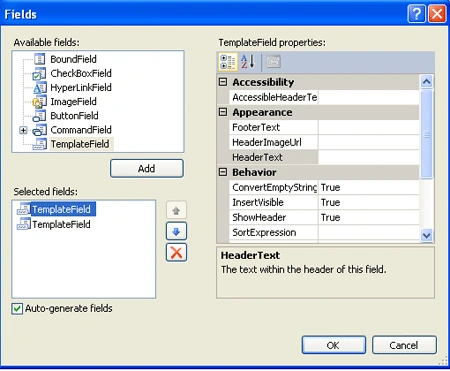Click the Property Pages toolbar icon
This screenshot has height=371, width=450.
[x=273, y=62]
